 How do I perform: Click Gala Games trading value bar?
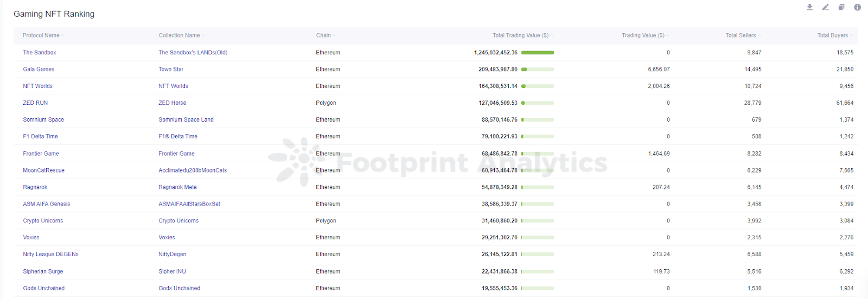(x=538, y=69)
